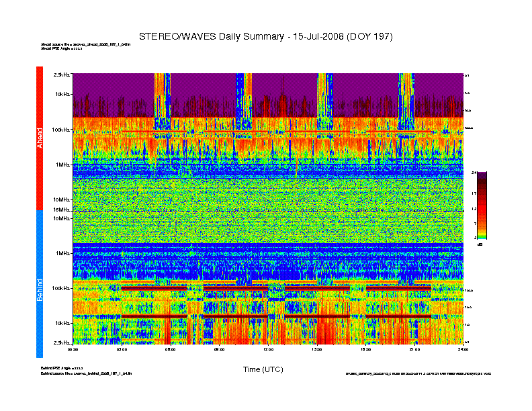The width and height of the screenshot is (532, 411).
Task: Select the blue Behind spacecraft label bar
Action: (x=40, y=284)
